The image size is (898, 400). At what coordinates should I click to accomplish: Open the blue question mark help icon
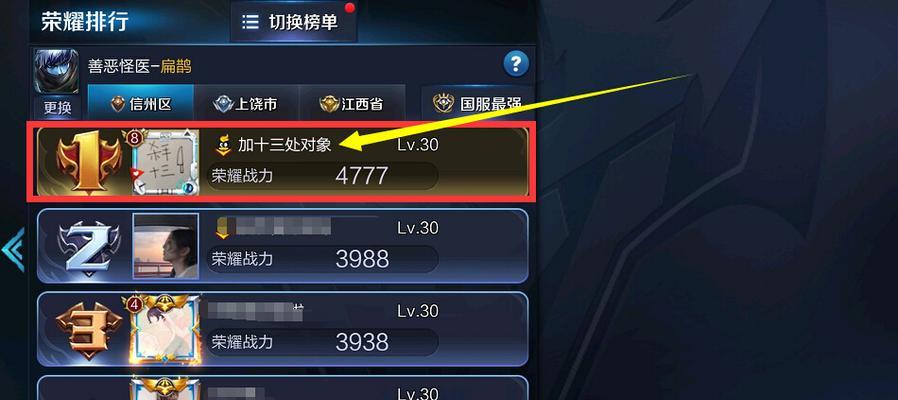click(x=515, y=63)
